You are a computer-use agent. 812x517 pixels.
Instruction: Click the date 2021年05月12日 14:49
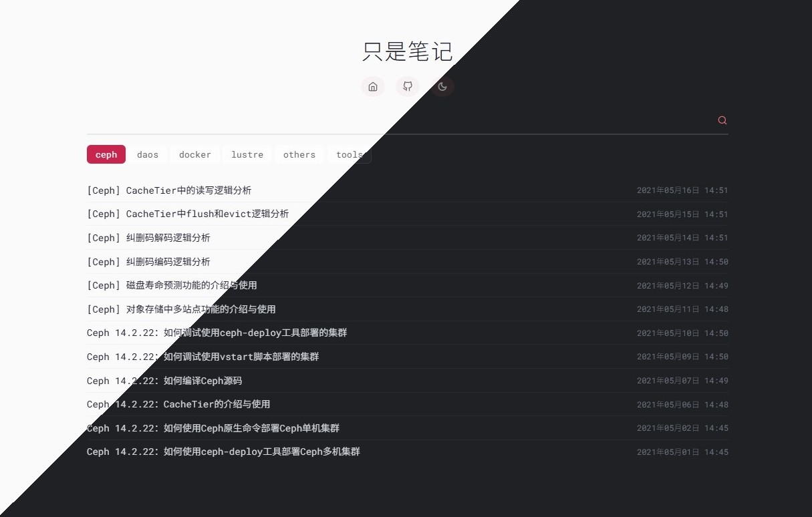(682, 286)
